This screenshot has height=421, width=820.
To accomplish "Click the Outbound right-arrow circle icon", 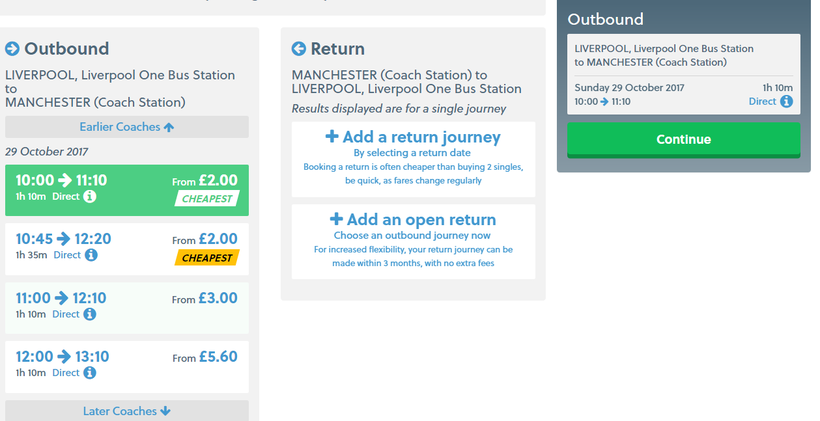I will (x=13, y=48).
